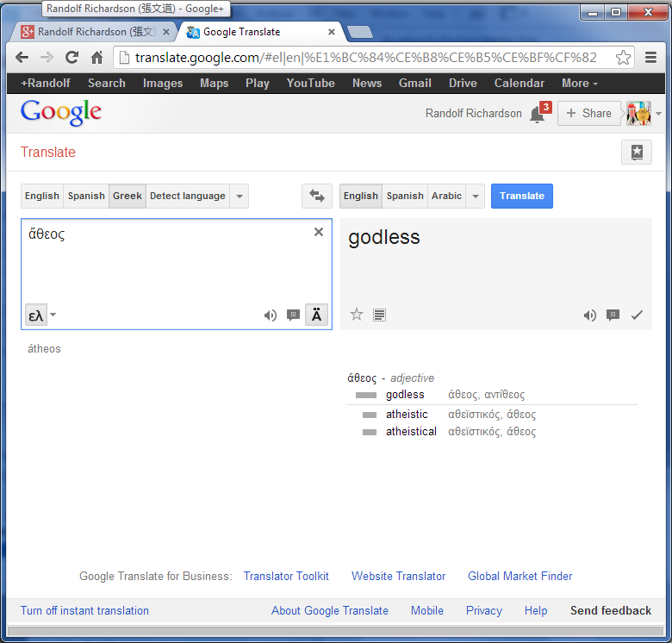Screen dimensions: 672x643
Task: Select Greek as source language
Action: 128,196
